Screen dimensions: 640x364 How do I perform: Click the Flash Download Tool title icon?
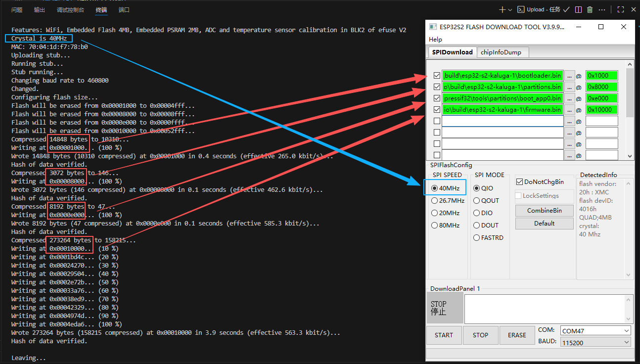(433, 27)
